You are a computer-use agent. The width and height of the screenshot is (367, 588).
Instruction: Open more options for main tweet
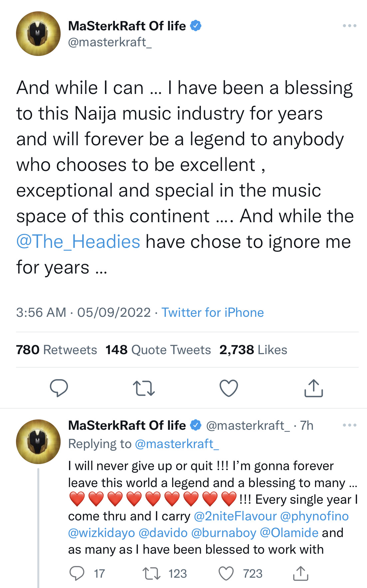350,26
